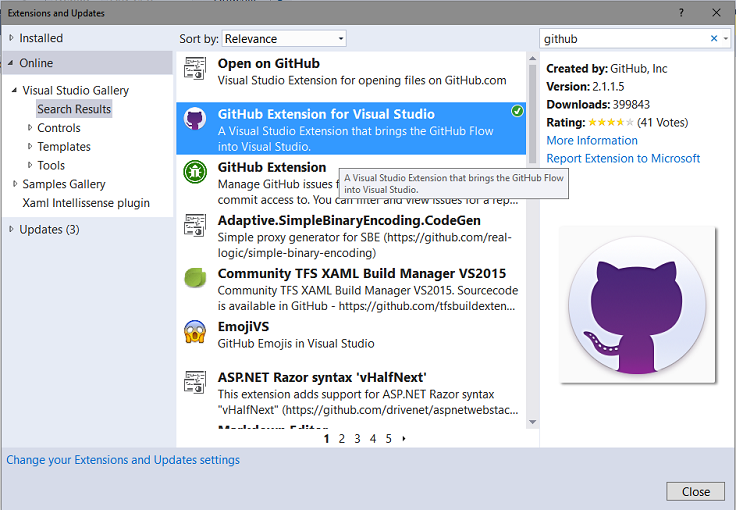Image resolution: width=736 pixels, height=510 pixels.
Task: Click the star rating in details
Action: [611, 122]
